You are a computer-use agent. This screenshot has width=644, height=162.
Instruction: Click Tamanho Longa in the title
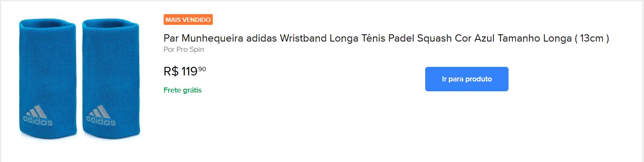pyautogui.click(x=535, y=39)
